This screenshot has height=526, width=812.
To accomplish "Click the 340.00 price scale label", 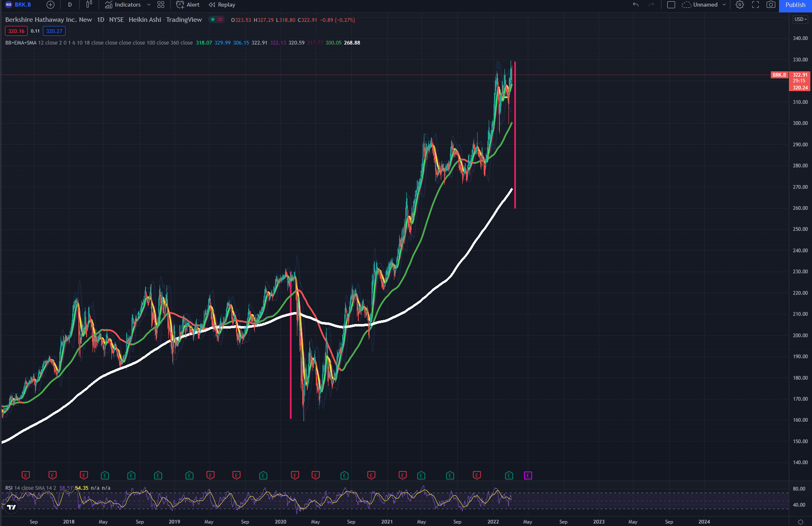I will click(800, 38).
